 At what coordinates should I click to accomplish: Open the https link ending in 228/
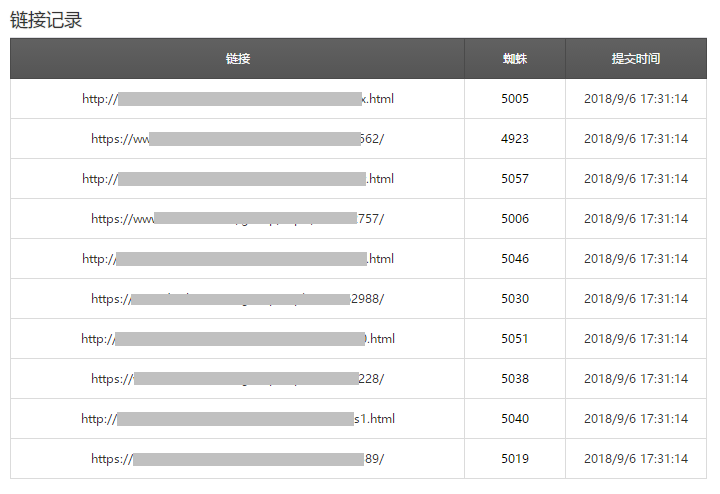(x=238, y=379)
